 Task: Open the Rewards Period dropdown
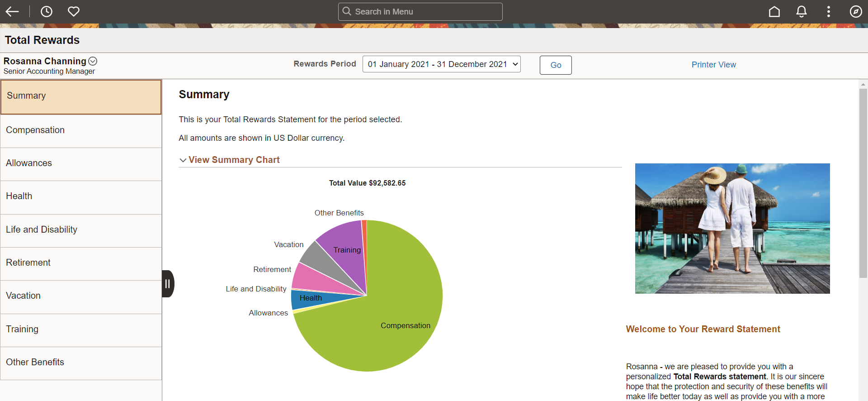point(442,64)
